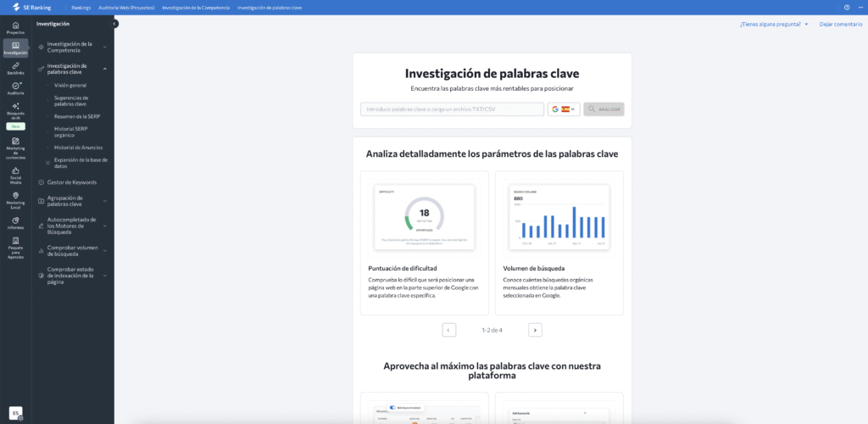The height and width of the screenshot is (424, 868).
Task: Click the Dejar comentario link
Action: click(x=841, y=25)
